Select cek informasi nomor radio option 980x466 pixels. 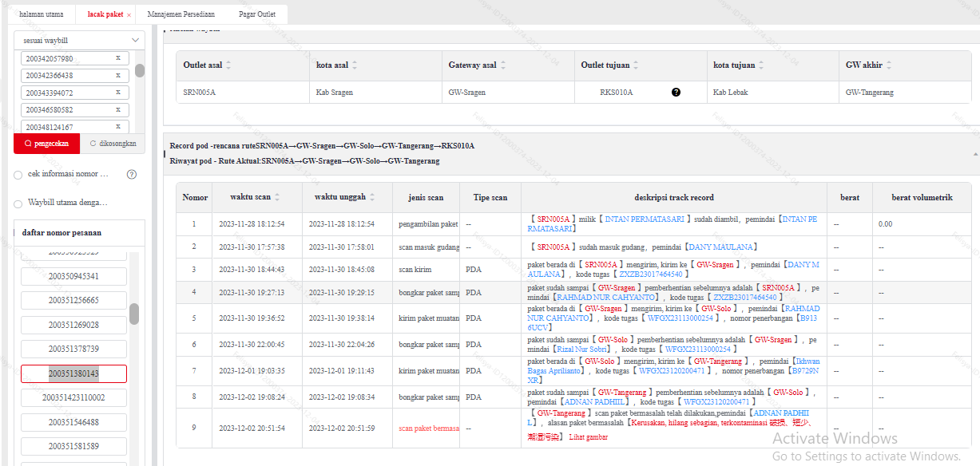[18, 174]
